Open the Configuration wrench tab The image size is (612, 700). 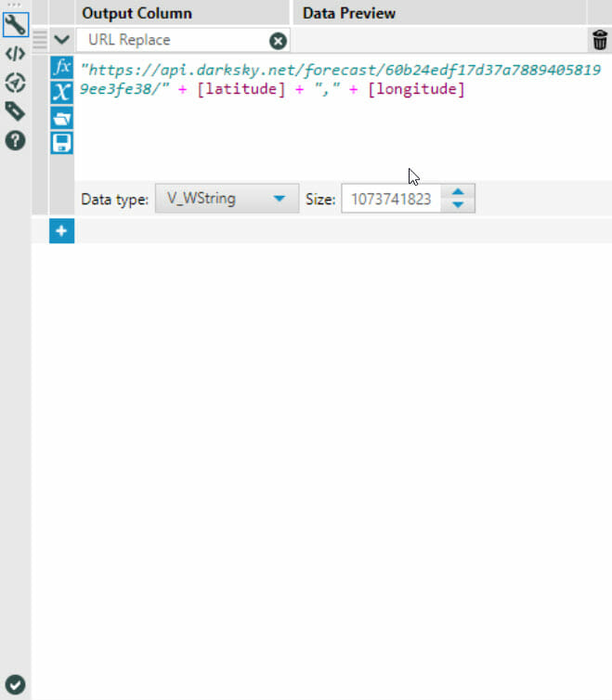click(x=15, y=24)
